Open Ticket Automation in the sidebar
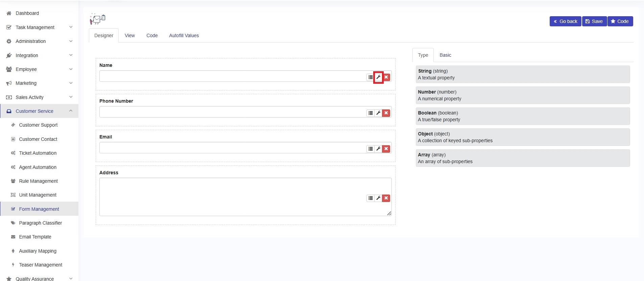This screenshot has height=281, width=644. [x=38, y=153]
